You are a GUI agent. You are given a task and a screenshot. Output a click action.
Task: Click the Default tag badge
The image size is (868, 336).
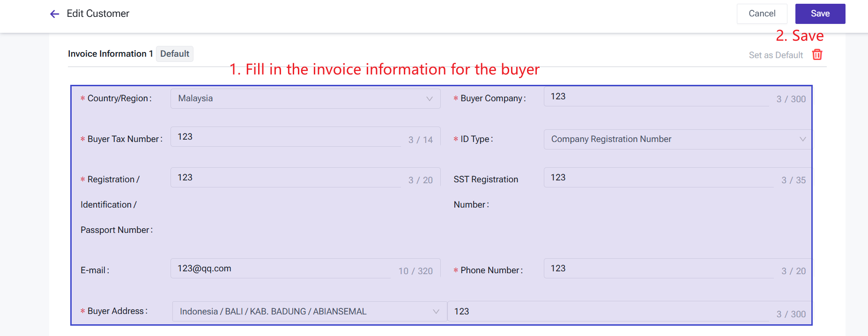pos(174,54)
